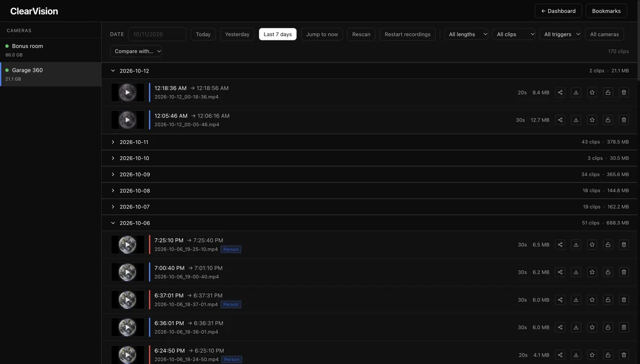Select the Yesterday date filter
Image resolution: width=640 pixels, height=364 pixels.
coord(237,34)
